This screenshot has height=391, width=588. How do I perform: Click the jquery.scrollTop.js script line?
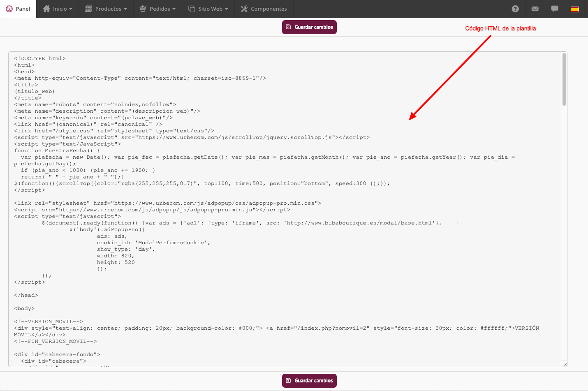pos(192,137)
